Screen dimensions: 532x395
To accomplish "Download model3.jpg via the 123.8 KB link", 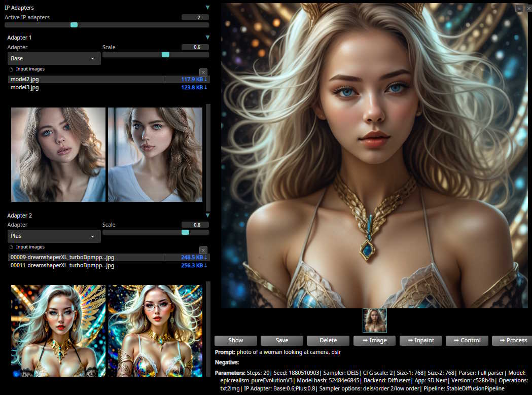I will coord(194,87).
